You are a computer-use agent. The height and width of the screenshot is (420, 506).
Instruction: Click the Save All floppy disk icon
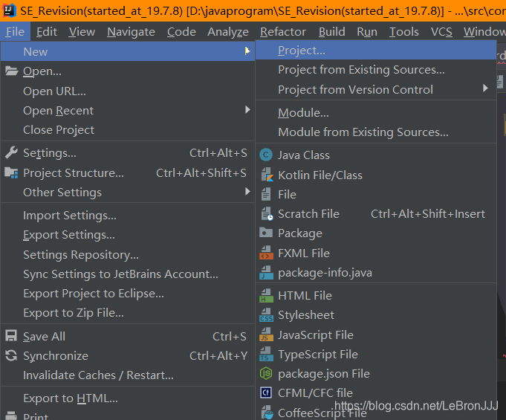click(11, 336)
